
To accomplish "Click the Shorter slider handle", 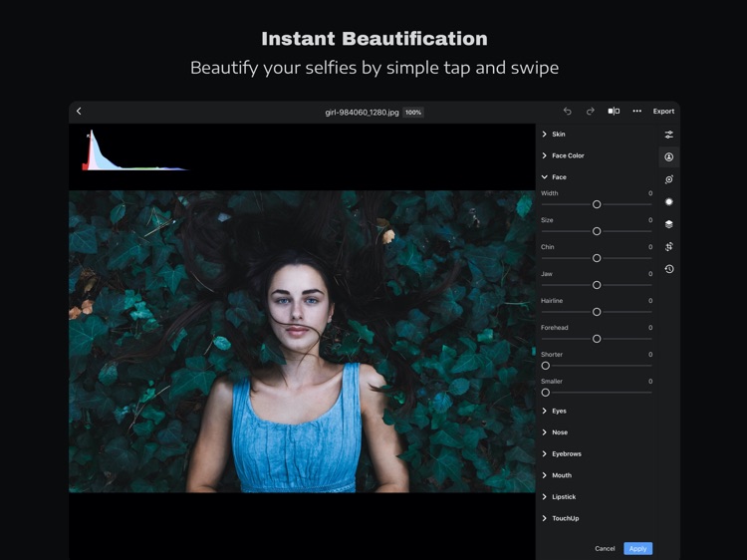I will click(546, 366).
